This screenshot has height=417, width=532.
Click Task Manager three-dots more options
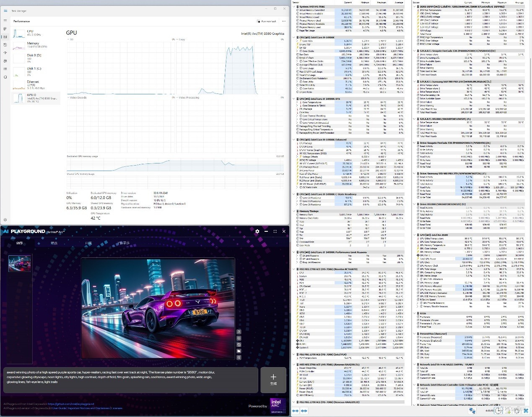(x=284, y=21)
